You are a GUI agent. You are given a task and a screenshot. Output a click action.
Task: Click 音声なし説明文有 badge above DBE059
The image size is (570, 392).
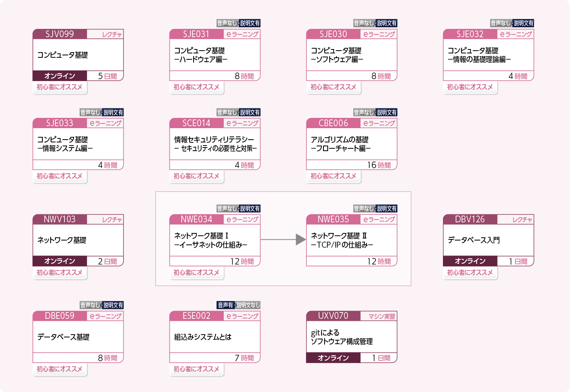pyautogui.click(x=102, y=305)
